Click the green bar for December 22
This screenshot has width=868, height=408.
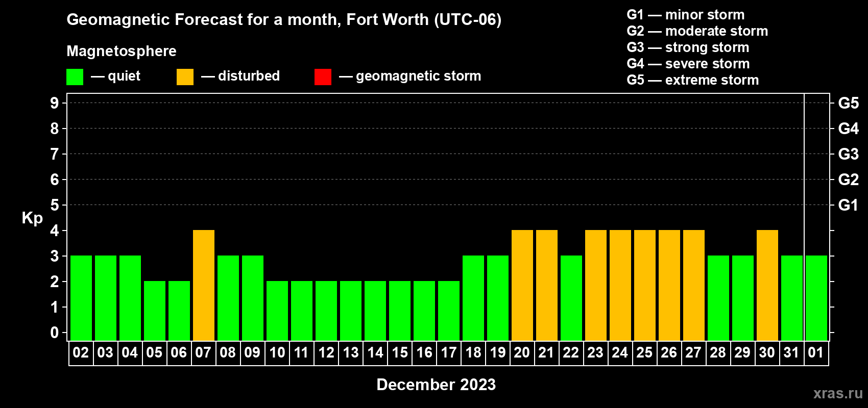tap(571, 298)
